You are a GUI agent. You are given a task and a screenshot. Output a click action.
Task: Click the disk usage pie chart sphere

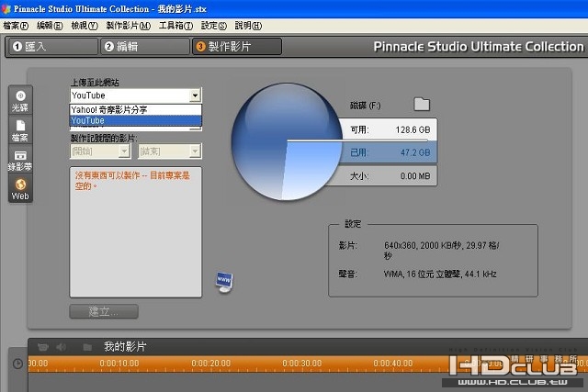point(287,141)
